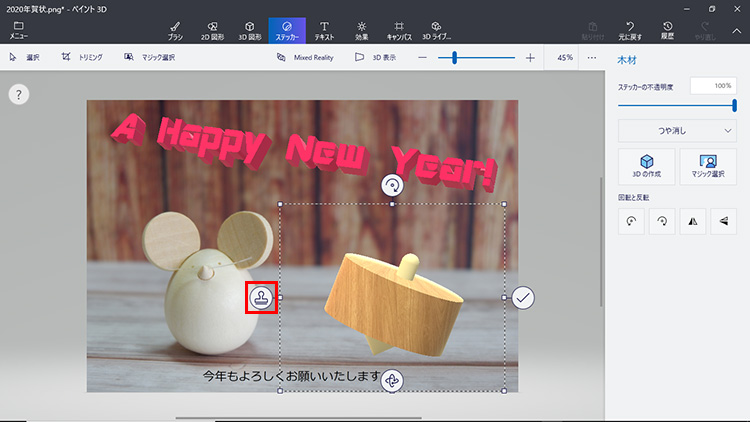Click the sticker opacity slider
The image size is (750, 422).
pyautogui.click(x=677, y=105)
